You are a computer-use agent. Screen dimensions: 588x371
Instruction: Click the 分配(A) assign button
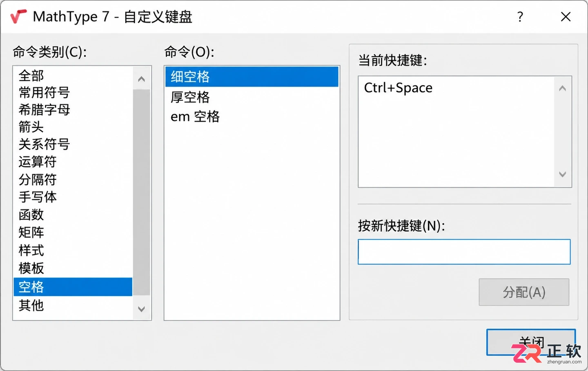(x=524, y=292)
